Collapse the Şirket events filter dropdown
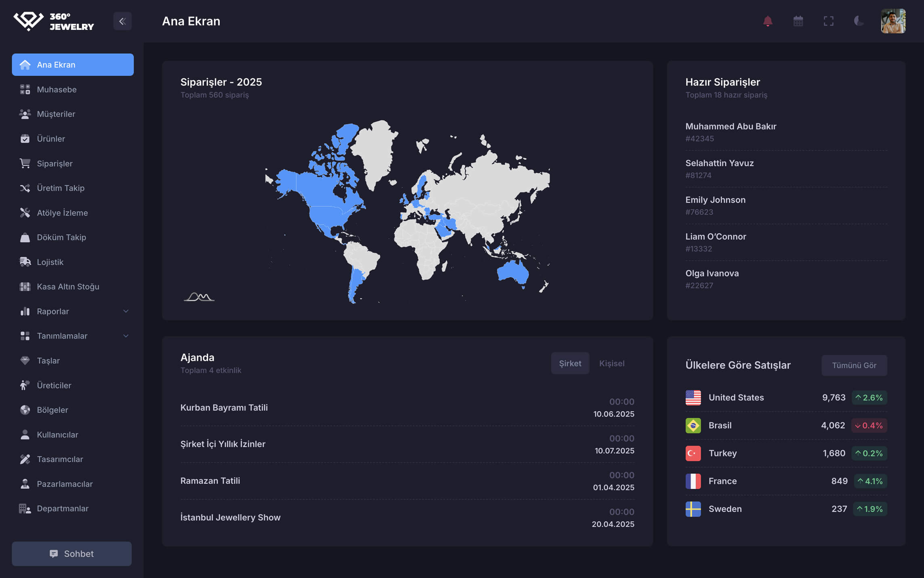 (x=570, y=363)
